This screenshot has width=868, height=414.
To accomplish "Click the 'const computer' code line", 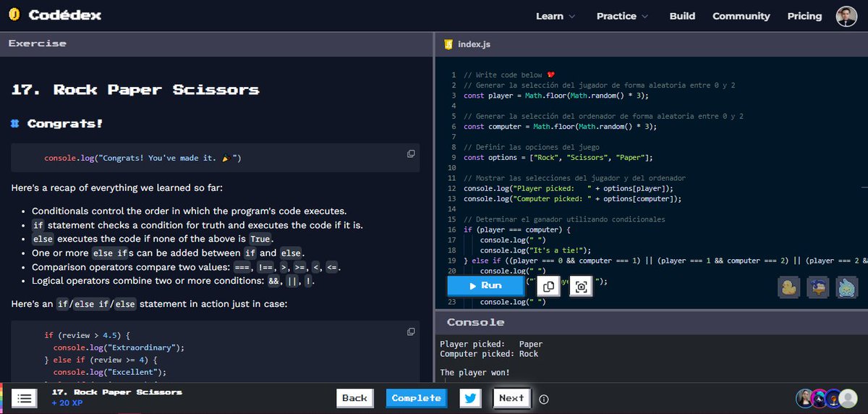I will pyautogui.click(x=561, y=127).
